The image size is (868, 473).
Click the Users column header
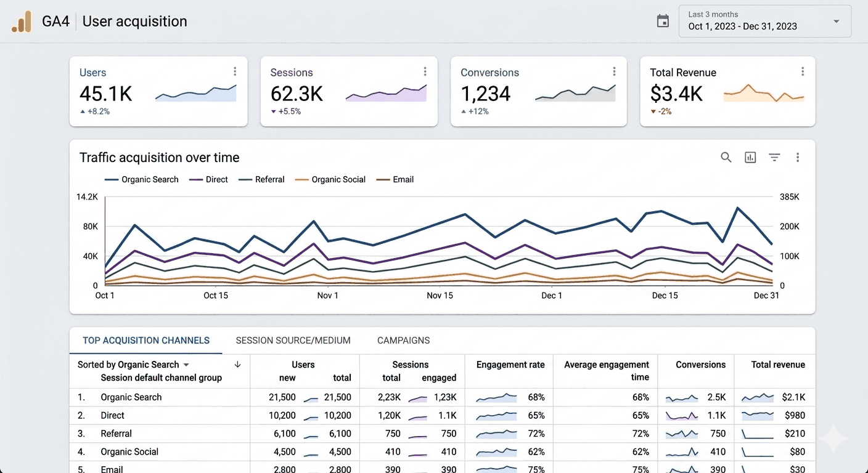click(x=303, y=365)
